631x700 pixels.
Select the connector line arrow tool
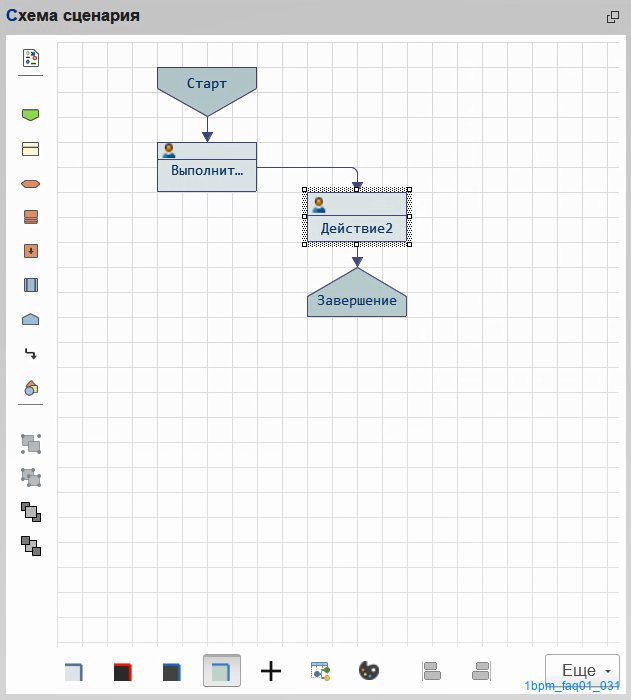tap(30, 354)
